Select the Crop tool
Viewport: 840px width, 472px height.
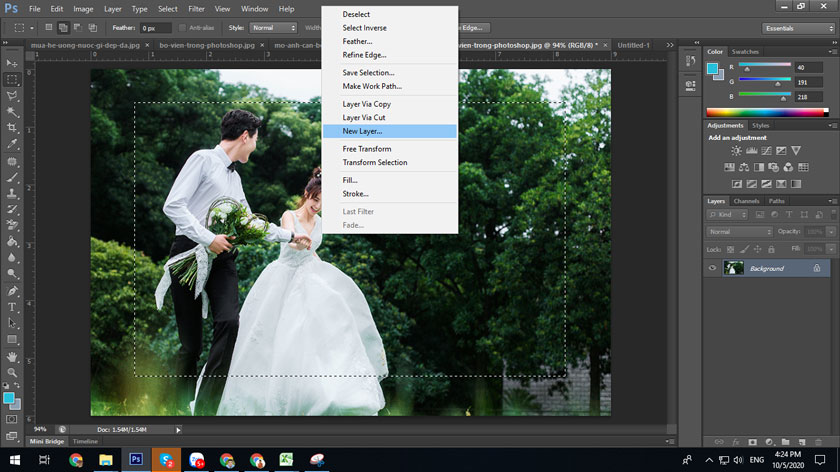click(12, 128)
